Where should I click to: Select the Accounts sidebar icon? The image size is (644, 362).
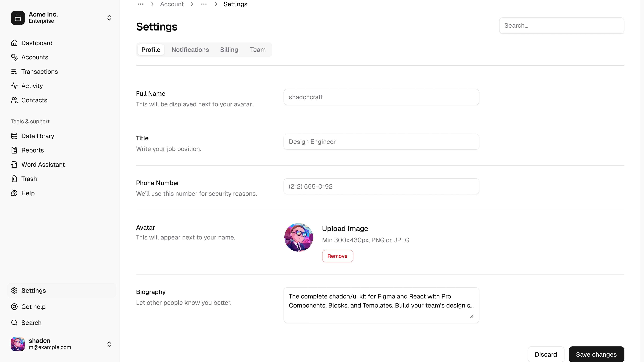[14, 57]
